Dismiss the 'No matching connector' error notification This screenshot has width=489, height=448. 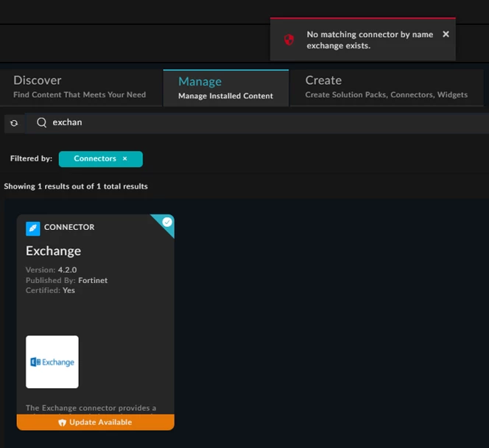[446, 34]
